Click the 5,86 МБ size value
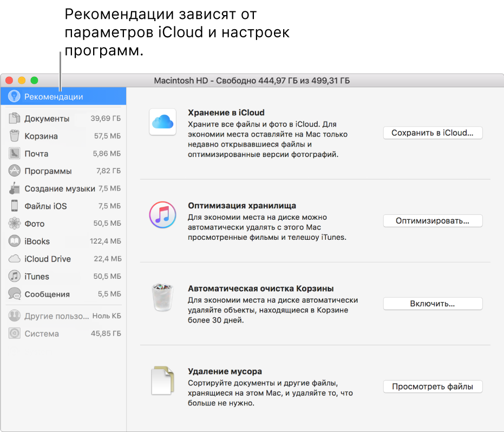The height and width of the screenshot is (432, 504). 107,154
